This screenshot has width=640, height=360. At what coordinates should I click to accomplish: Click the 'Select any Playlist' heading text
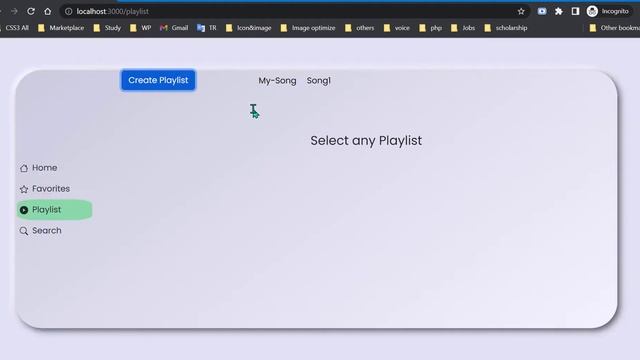pos(366,140)
